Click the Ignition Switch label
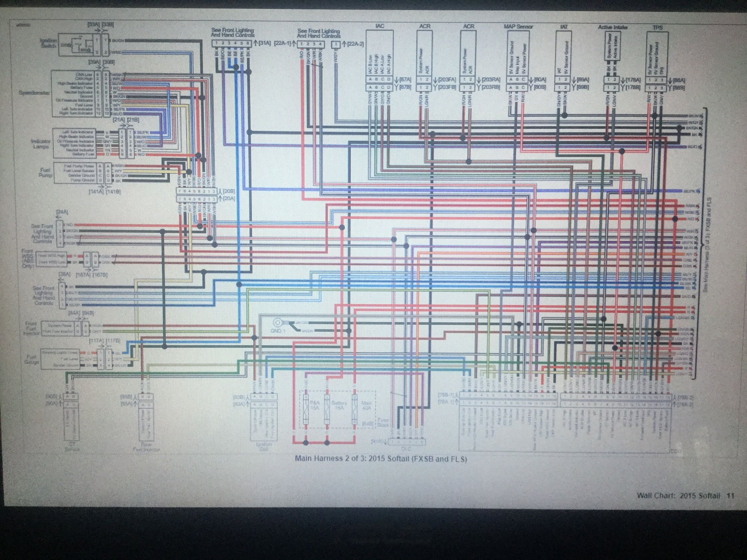Screen dimensions: 747x560 [49, 43]
